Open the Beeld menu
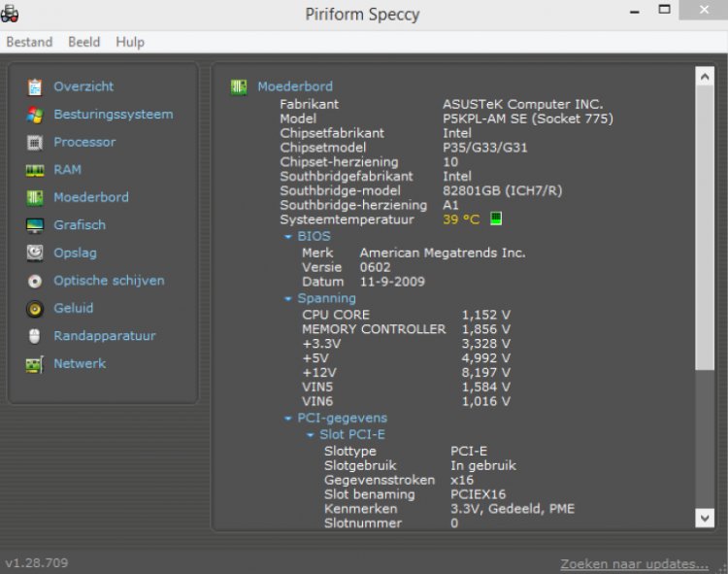Image resolution: width=728 pixels, height=574 pixels. [x=84, y=42]
